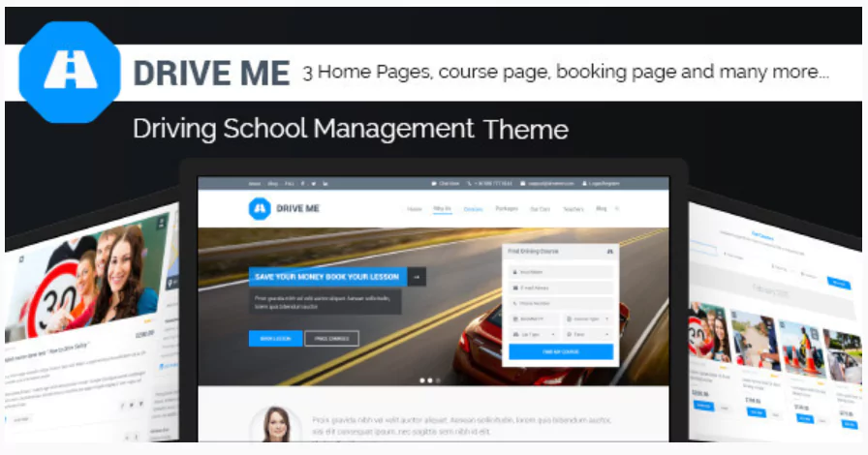Select the Why Us menu item
Viewport: 868px width, 455px height.
coord(442,209)
